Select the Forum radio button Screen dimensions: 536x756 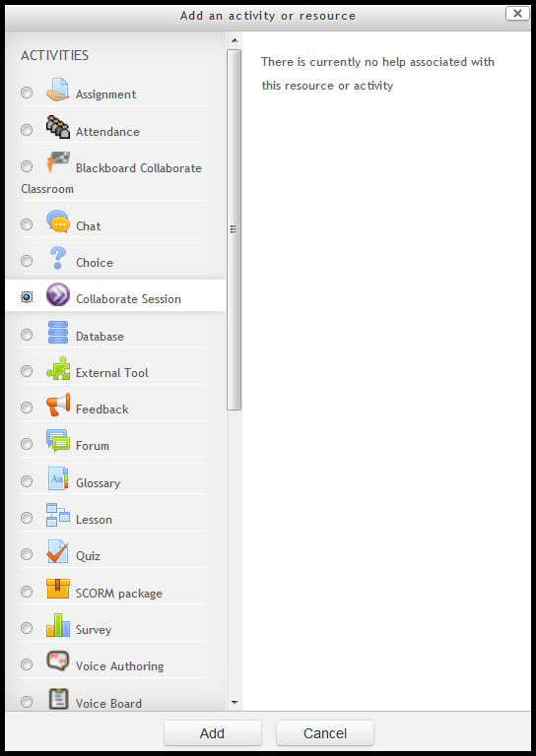point(27,444)
